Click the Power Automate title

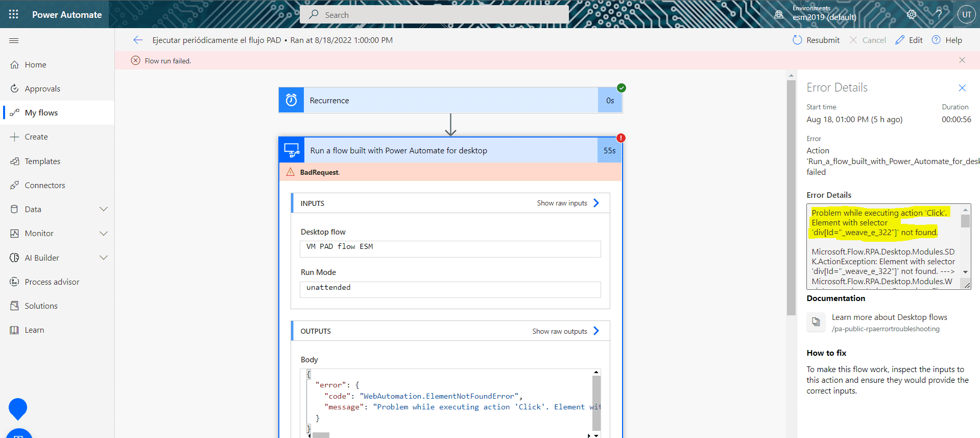click(67, 14)
